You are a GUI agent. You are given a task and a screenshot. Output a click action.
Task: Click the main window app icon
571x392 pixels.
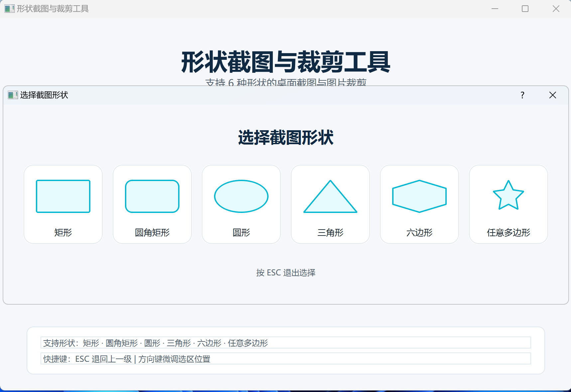[x=10, y=9]
